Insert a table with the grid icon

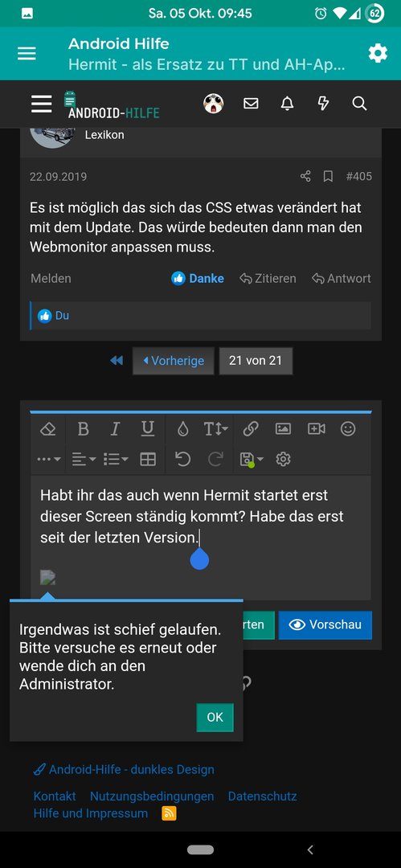click(148, 459)
